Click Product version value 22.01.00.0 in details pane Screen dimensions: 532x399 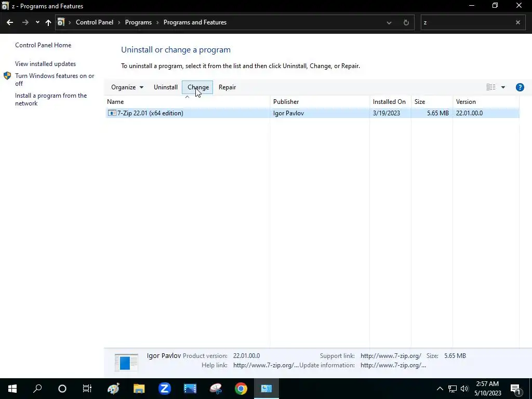click(x=246, y=355)
